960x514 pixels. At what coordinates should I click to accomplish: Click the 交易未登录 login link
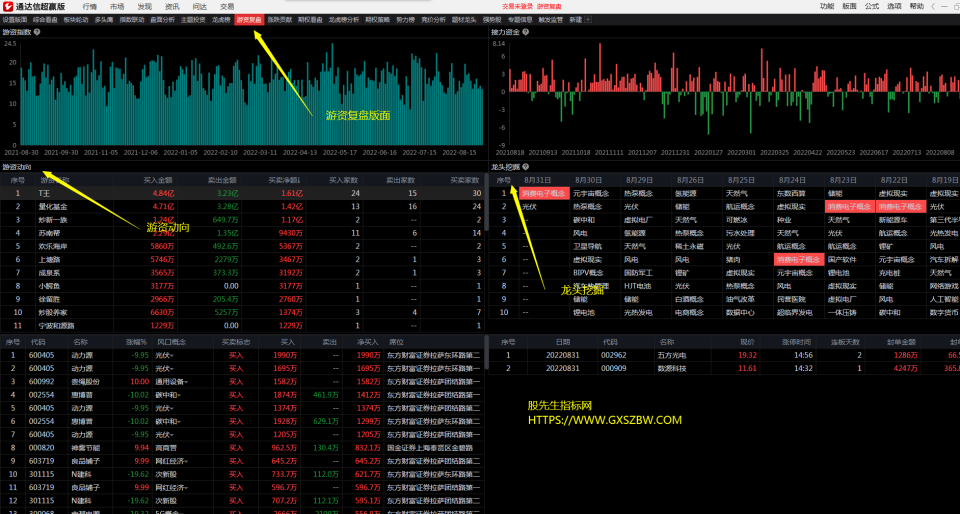click(x=517, y=6)
